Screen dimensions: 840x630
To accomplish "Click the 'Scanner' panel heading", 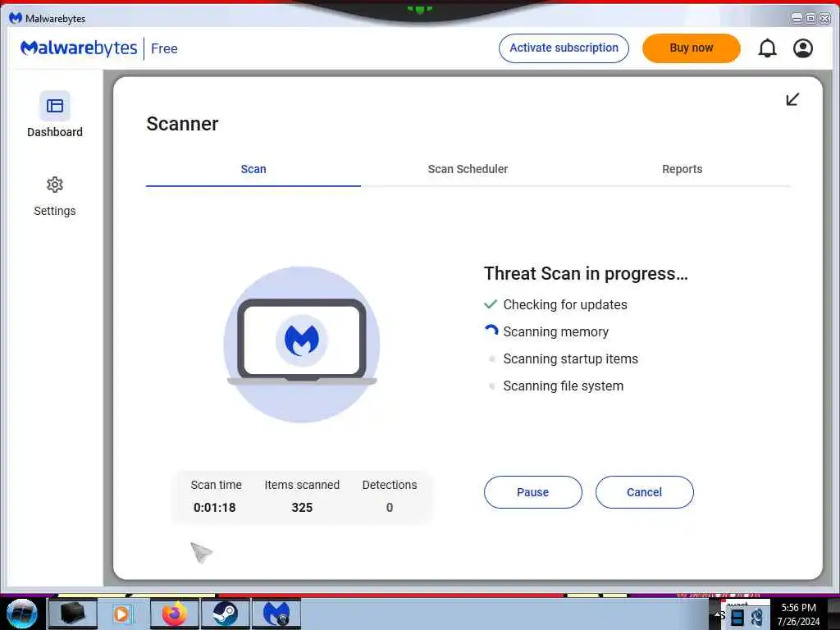I will click(182, 124).
